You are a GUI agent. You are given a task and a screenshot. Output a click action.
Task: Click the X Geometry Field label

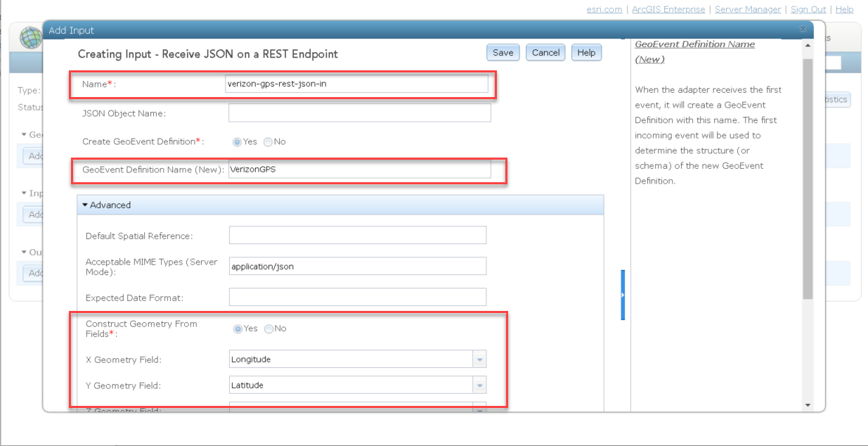124,359
